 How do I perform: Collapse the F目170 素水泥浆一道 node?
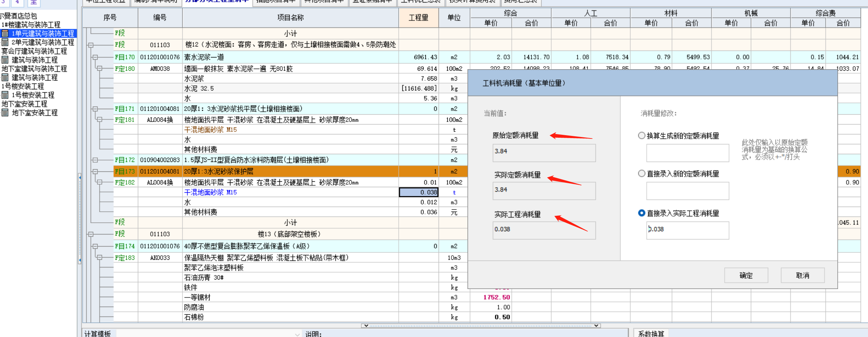pos(95,57)
